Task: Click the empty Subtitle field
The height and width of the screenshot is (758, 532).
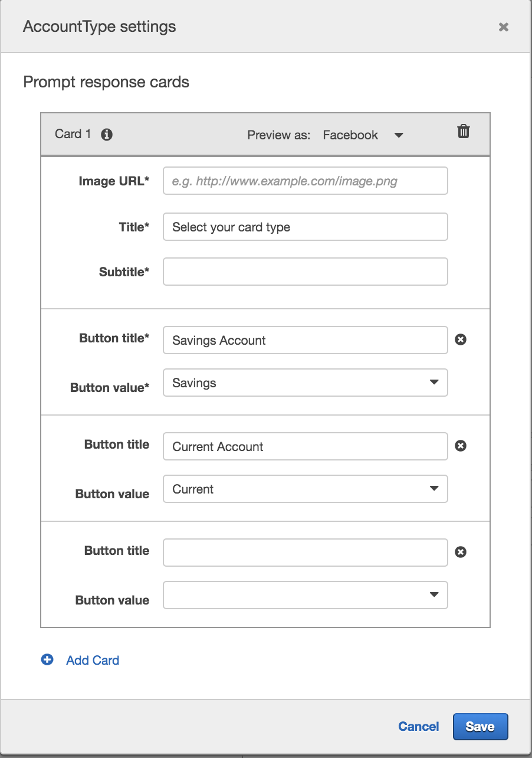Action: 306,272
